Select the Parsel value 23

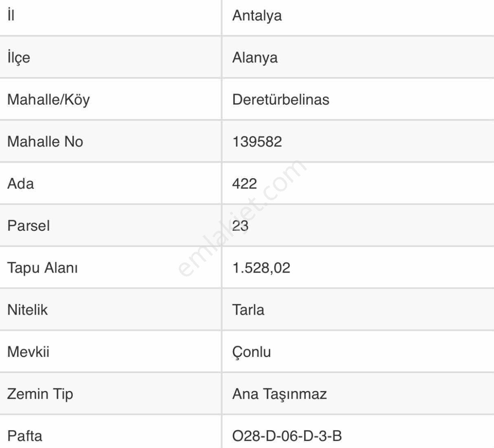[x=240, y=226]
